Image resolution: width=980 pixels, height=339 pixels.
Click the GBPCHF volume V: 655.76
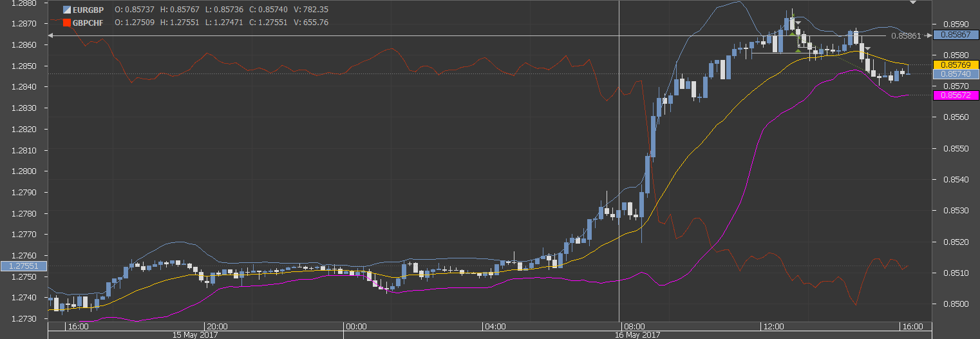point(311,23)
